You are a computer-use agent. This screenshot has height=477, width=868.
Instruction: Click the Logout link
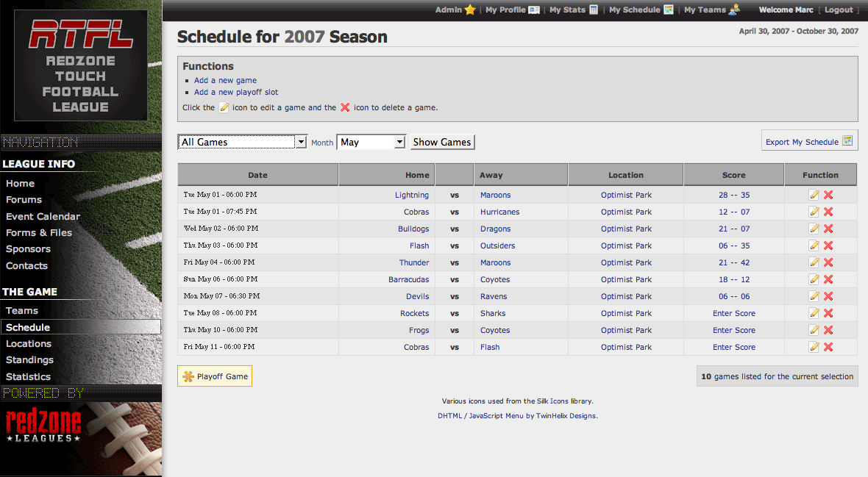tap(839, 10)
